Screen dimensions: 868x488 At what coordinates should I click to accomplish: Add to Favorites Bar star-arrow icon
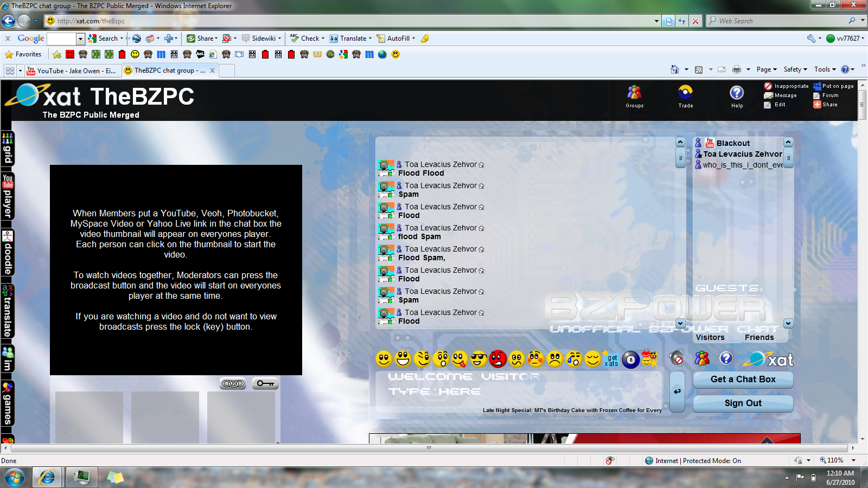pos(57,54)
